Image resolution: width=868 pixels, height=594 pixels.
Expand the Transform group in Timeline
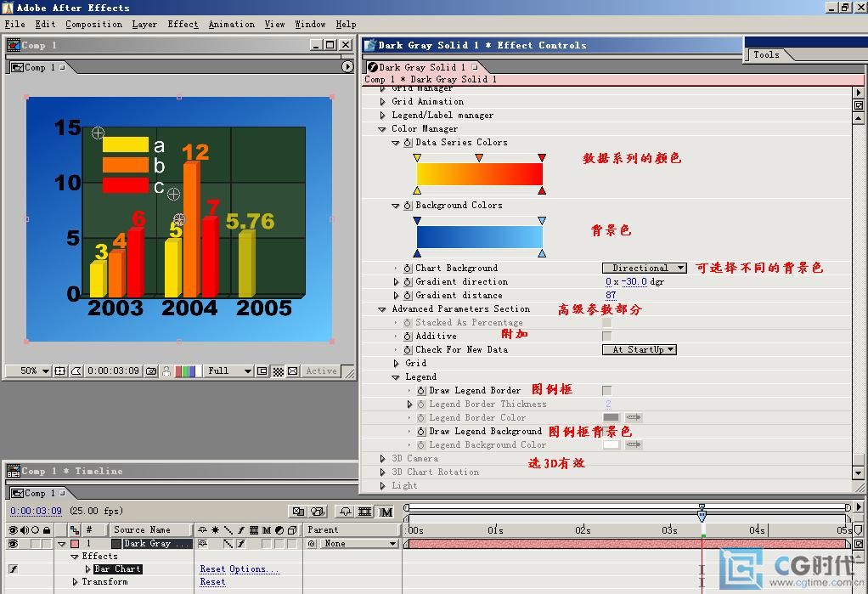pyautogui.click(x=76, y=582)
